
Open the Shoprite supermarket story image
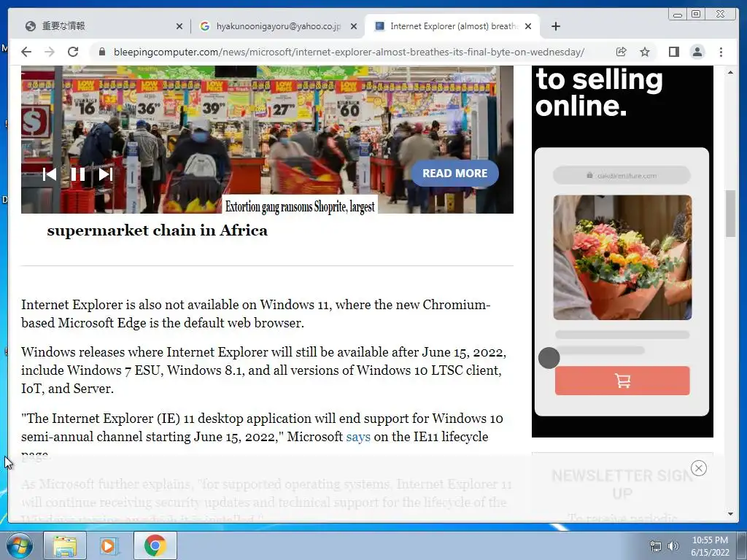267,139
